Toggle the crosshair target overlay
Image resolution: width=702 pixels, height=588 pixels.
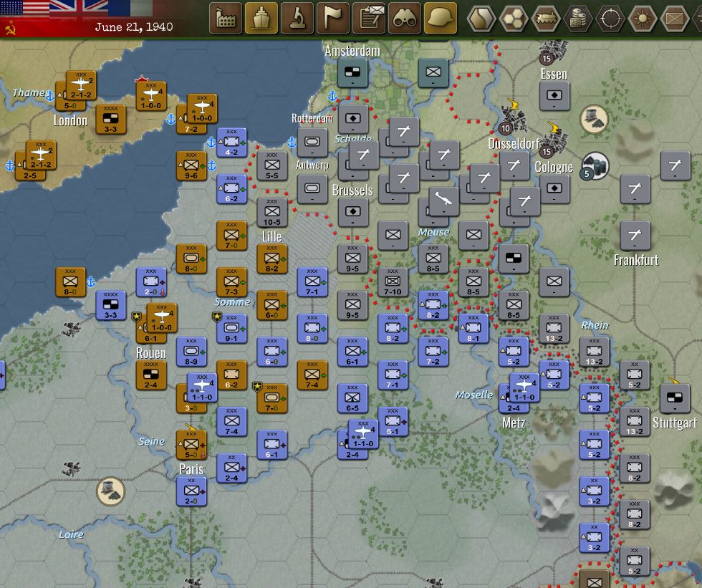click(x=610, y=19)
